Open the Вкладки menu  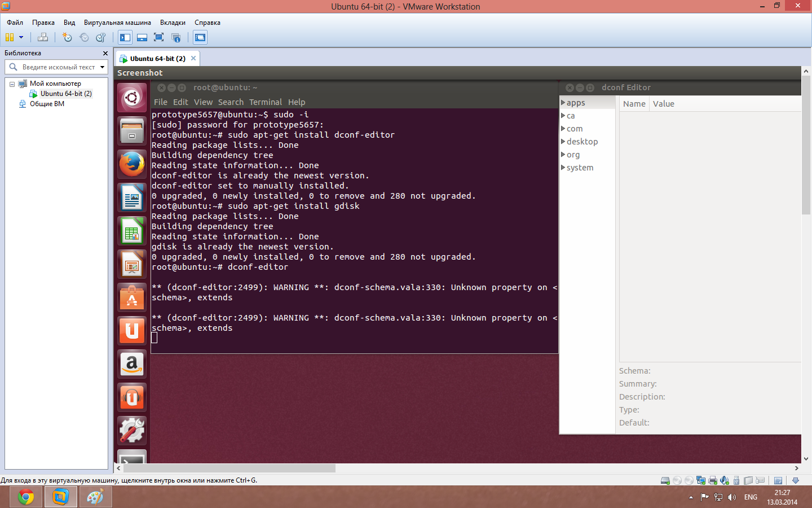pyautogui.click(x=173, y=23)
